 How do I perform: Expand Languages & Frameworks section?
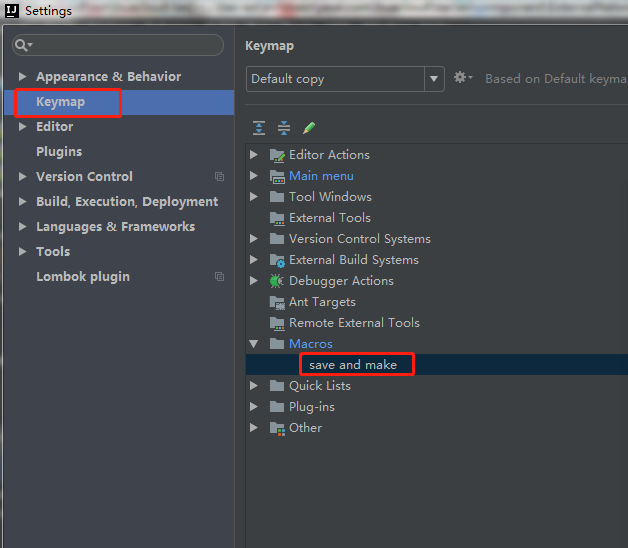[22, 227]
